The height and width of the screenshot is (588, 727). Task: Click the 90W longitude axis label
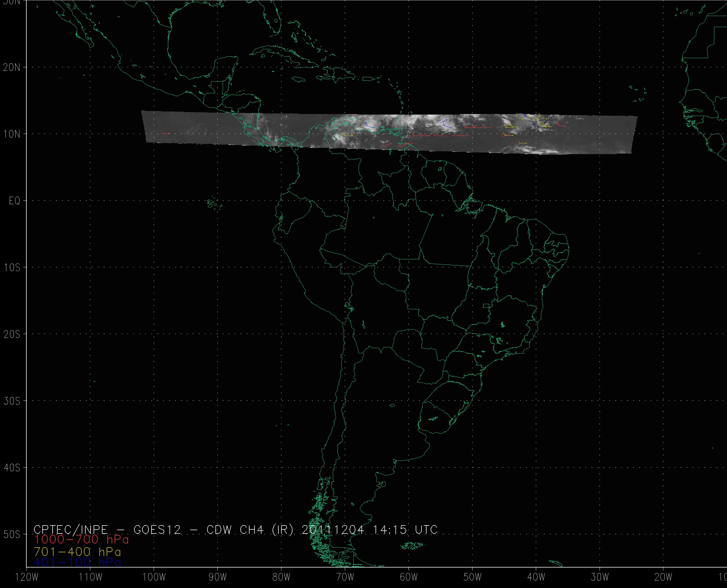[218, 577]
